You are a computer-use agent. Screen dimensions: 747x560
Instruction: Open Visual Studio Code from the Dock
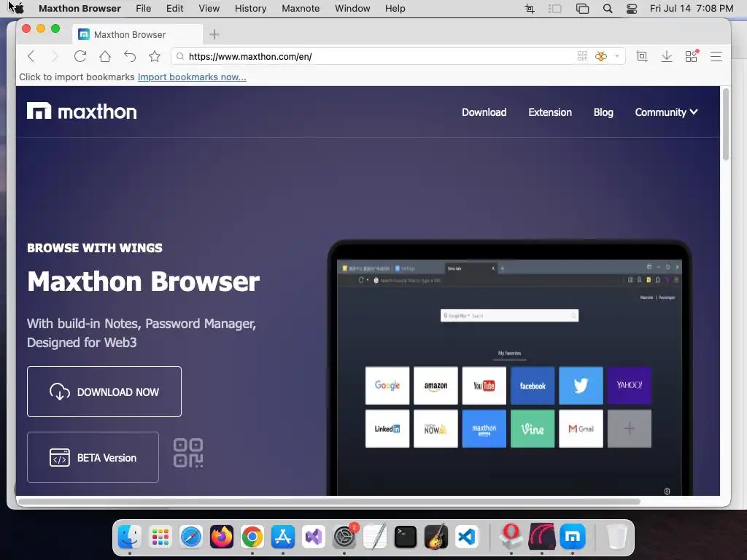click(x=466, y=537)
